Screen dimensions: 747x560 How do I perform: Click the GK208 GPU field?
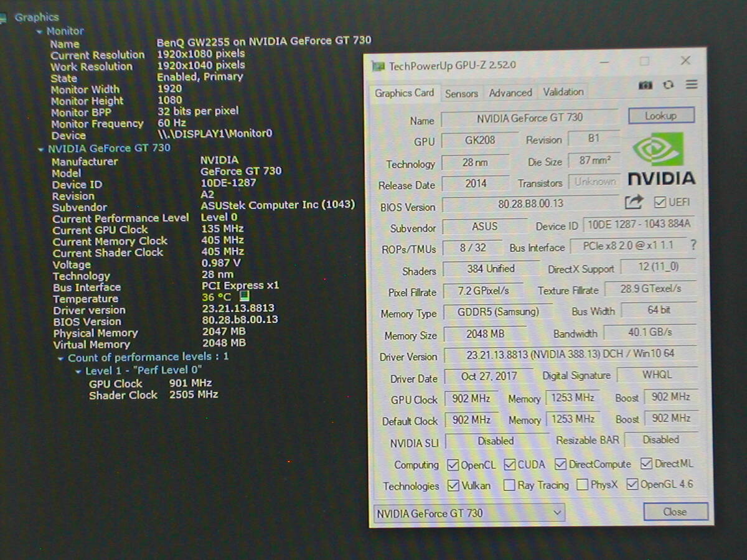[x=480, y=141]
